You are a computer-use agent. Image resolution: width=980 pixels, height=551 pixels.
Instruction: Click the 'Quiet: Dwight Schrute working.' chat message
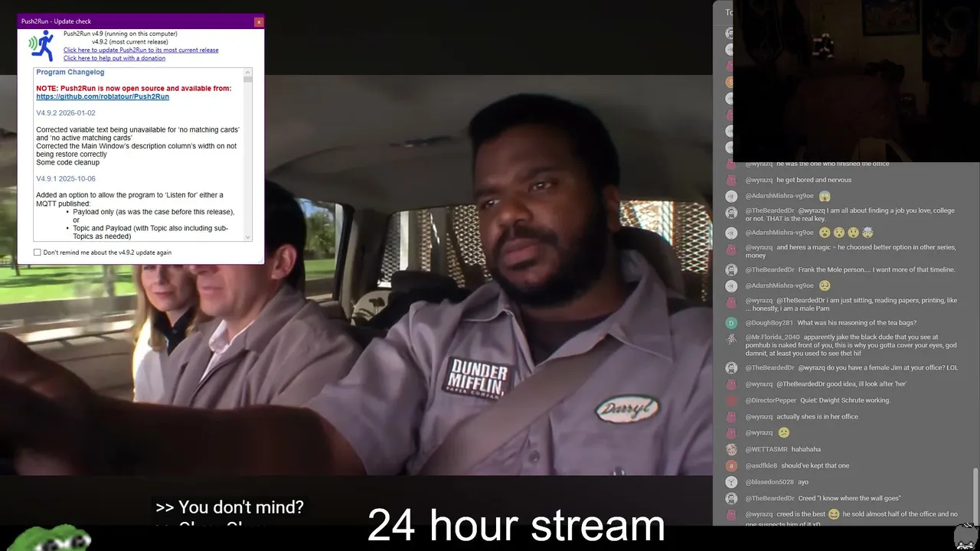[845, 400]
